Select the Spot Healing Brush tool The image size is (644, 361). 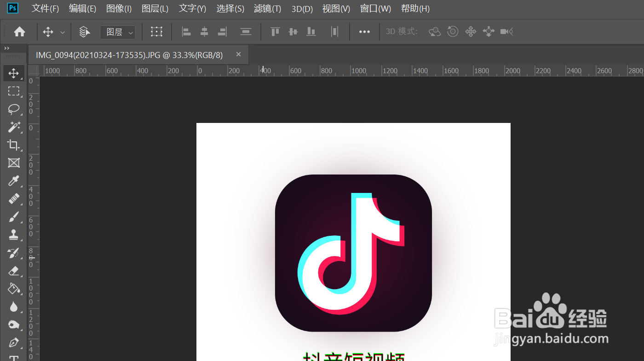14,198
